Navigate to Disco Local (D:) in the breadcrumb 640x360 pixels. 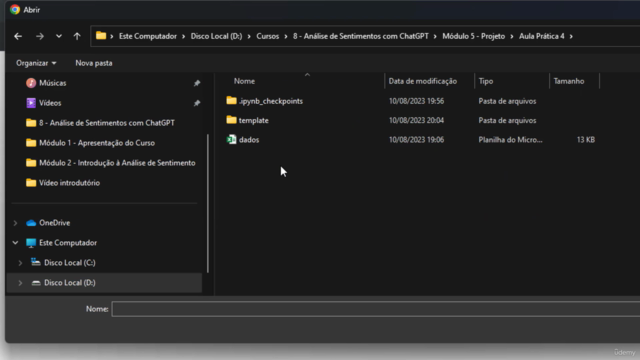(216, 36)
